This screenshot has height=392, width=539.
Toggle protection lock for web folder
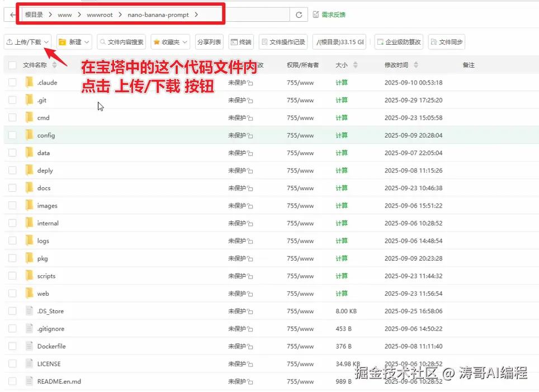(x=250, y=294)
